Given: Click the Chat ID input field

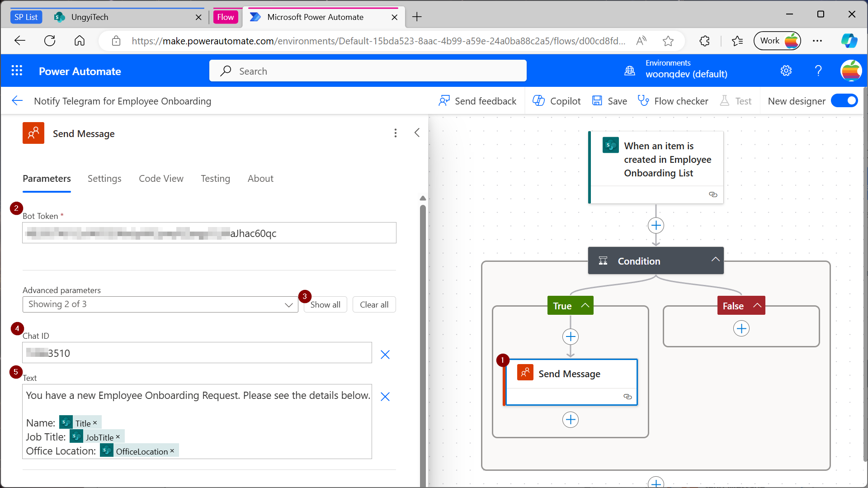Looking at the screenshot, I should point(197,353).
